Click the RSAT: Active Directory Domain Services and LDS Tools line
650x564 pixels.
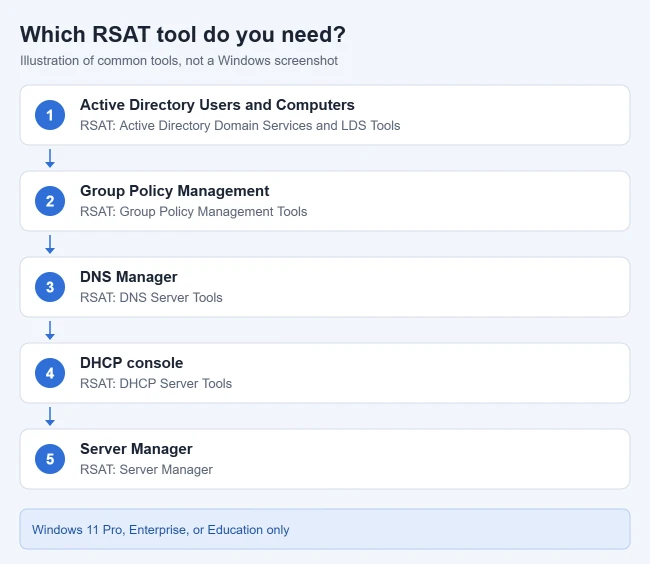240,126
